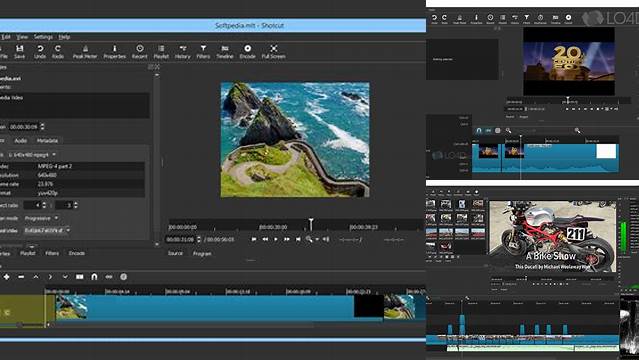Click Play button in Softpedia player controls
This screenshot has height=360, width=639.
pyautogui.click(x=276, y=239)
